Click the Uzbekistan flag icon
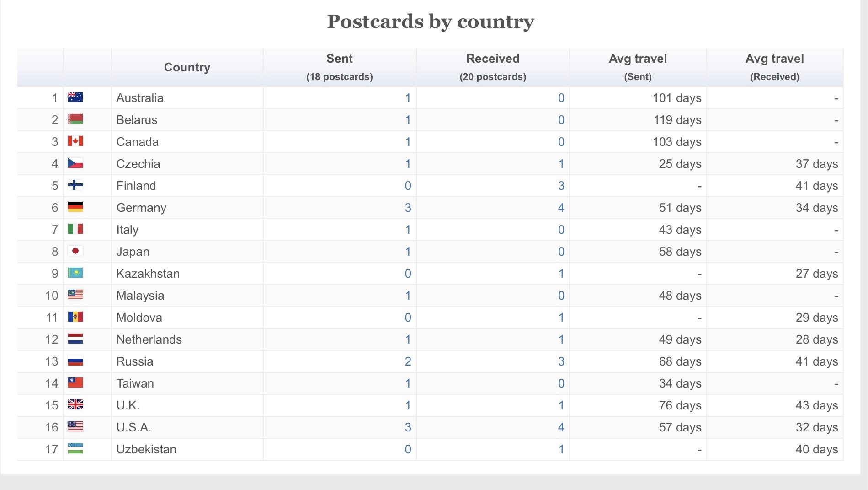 75,449
